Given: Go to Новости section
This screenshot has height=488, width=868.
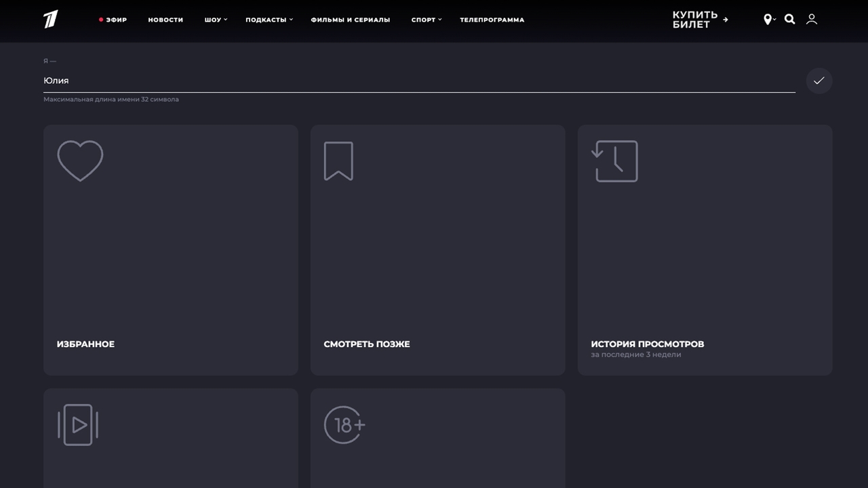Looking at the screenshot, I should pyautogui.click(x=165, y=20).
